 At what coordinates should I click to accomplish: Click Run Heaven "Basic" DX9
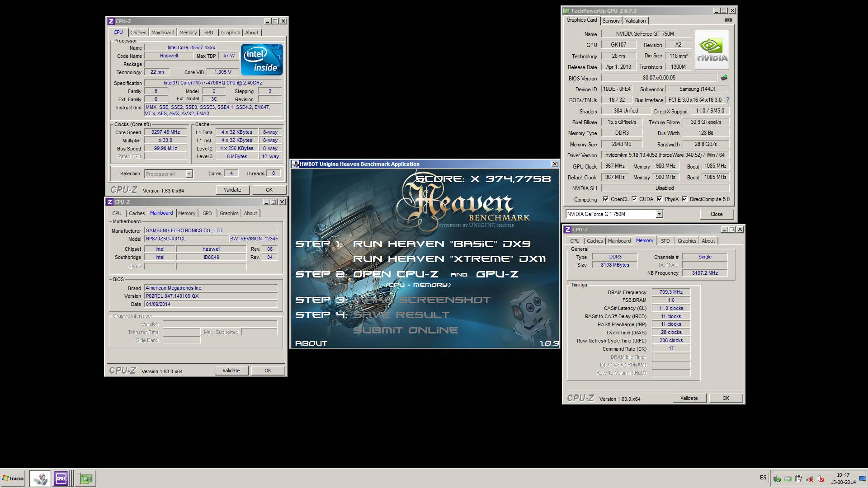[x=442, y=244]
